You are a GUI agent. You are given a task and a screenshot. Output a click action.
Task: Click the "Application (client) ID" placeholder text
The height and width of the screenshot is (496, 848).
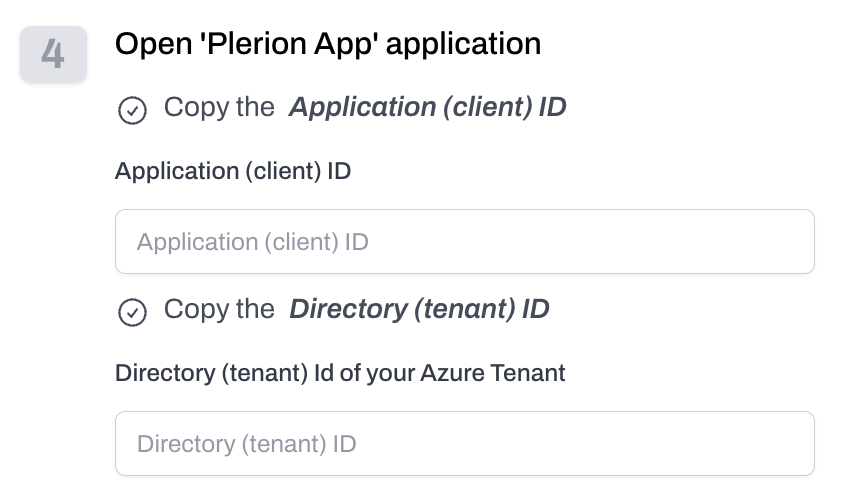253,242
